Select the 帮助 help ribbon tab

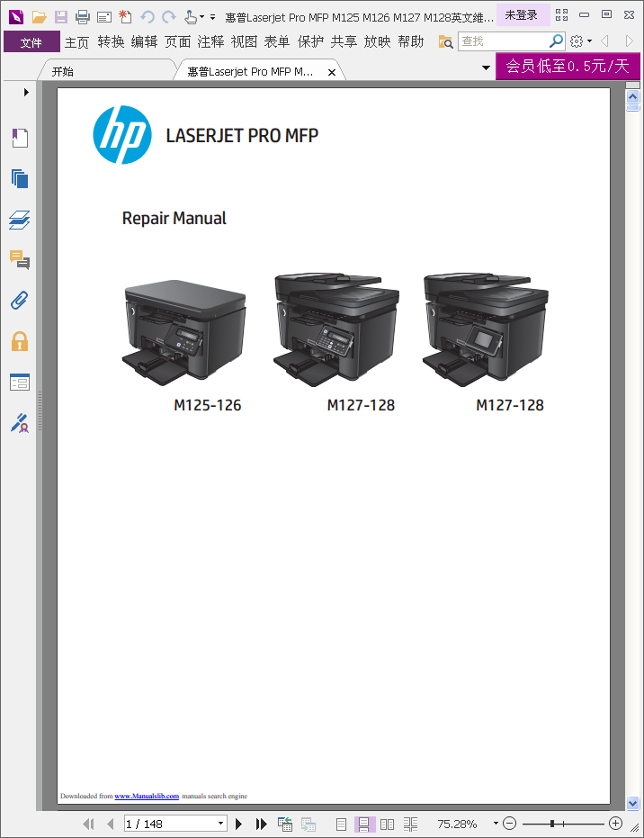[411, 41]
